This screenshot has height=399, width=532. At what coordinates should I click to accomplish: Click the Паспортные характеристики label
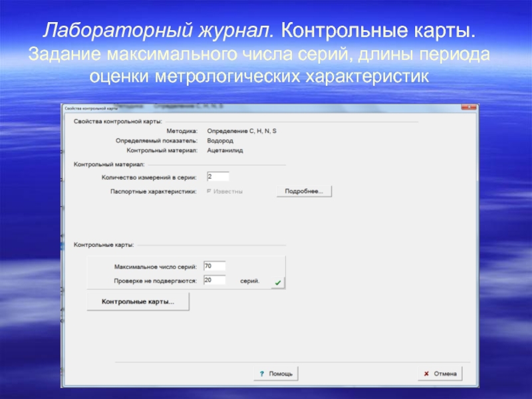pos(154,192)
